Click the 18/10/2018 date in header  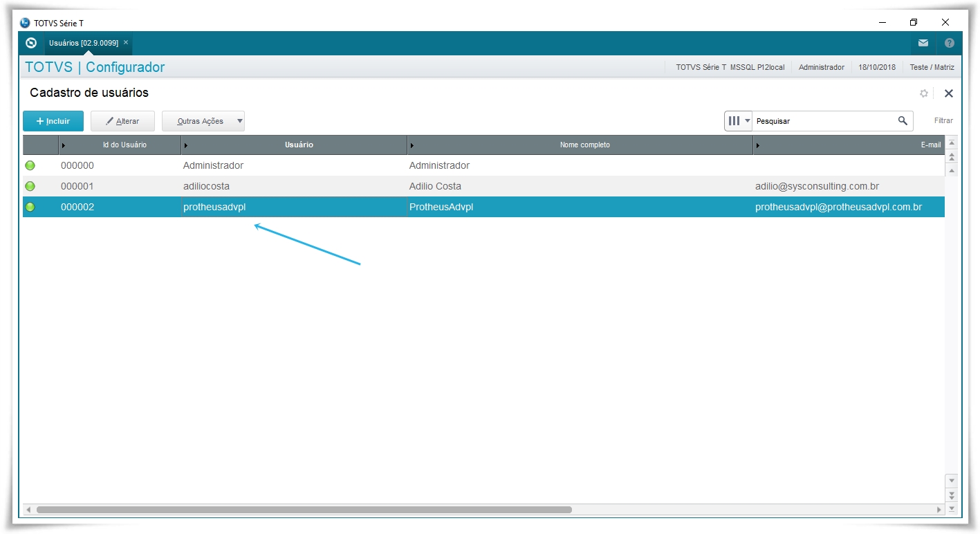pos(877,67)
